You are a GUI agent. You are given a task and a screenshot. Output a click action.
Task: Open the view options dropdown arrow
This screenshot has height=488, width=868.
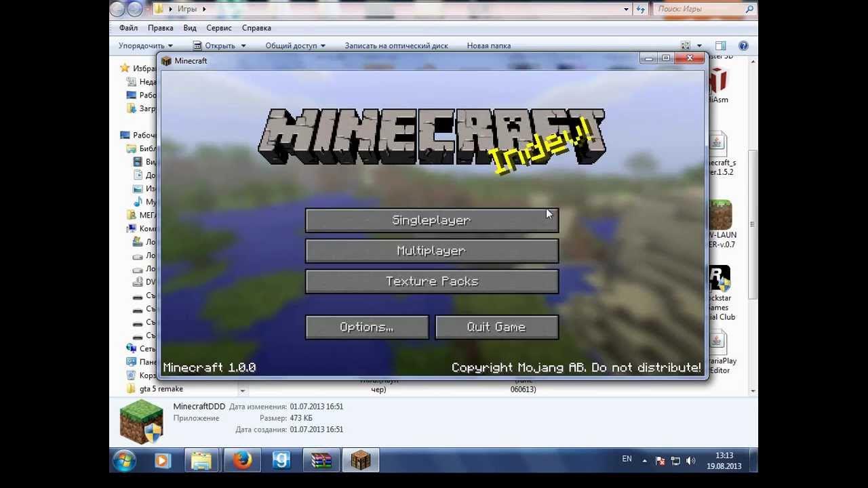point(701,45)
